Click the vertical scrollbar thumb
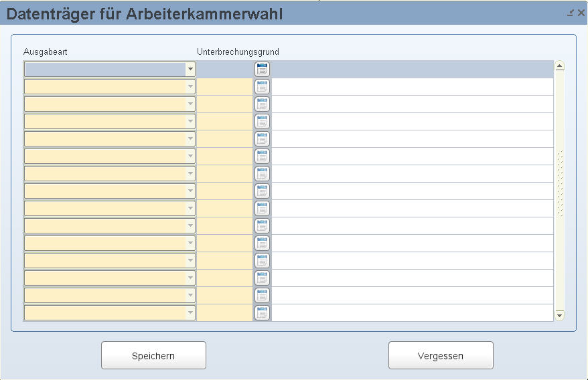This screenshot has height=380, width=588. 560,183
